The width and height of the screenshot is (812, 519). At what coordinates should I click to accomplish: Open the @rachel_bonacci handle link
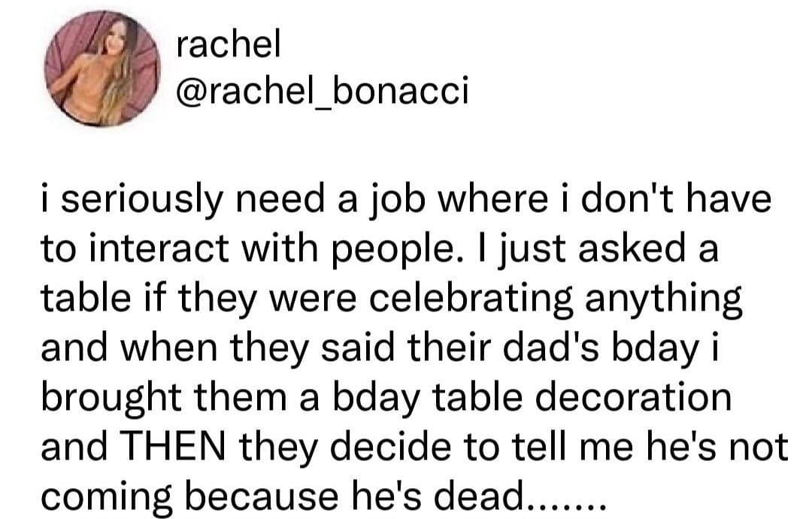(321, 93)
